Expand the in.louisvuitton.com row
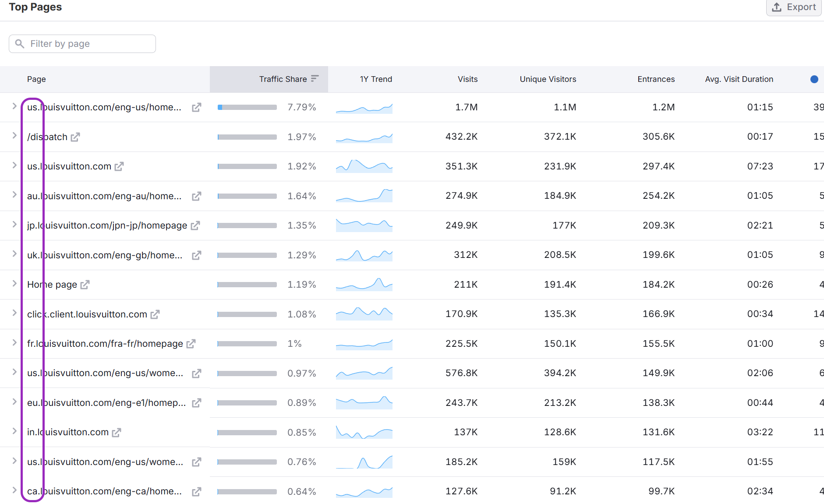This screenshot has height=504, width=824. [x=14, y=431]
